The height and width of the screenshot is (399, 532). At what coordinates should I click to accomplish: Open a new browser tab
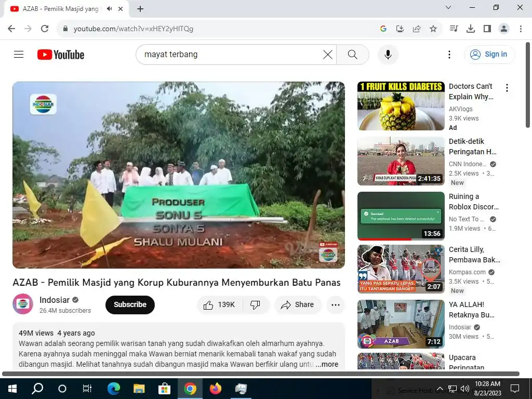(x=140, y=9)
